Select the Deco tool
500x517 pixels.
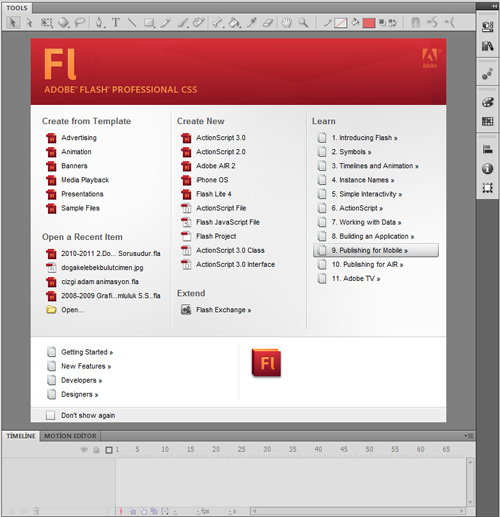(x=199, y=23)
